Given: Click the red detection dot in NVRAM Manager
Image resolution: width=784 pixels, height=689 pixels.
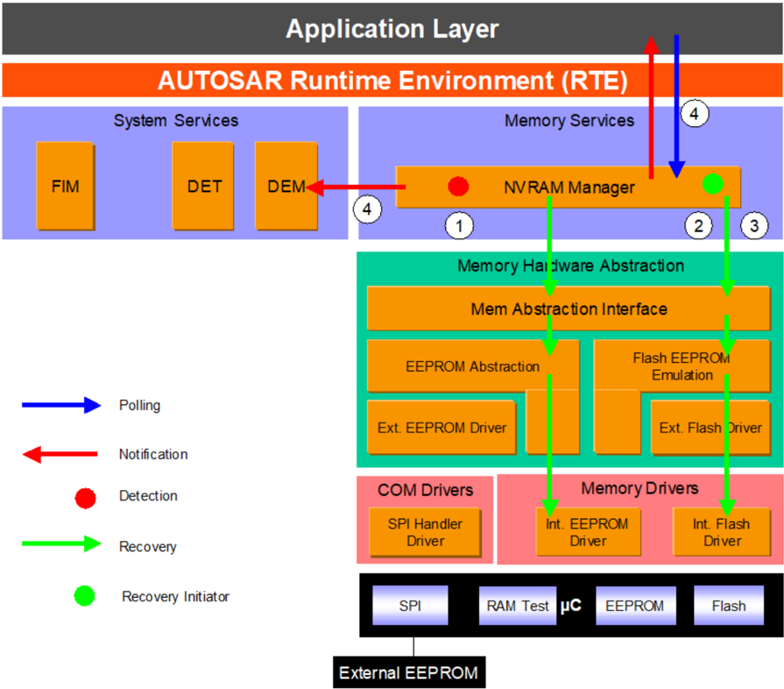Looking at the screenshot, I should pos(458,186).
